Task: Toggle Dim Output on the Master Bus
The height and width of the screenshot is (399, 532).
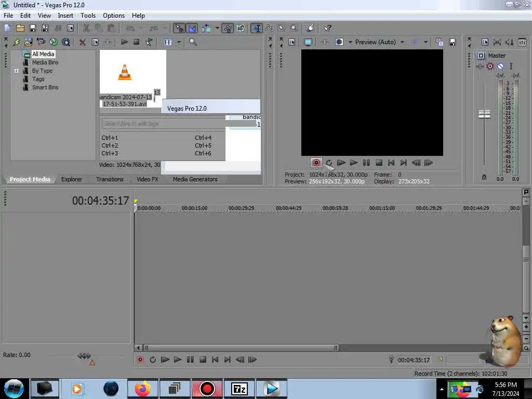Action: (x=510, y=42)
